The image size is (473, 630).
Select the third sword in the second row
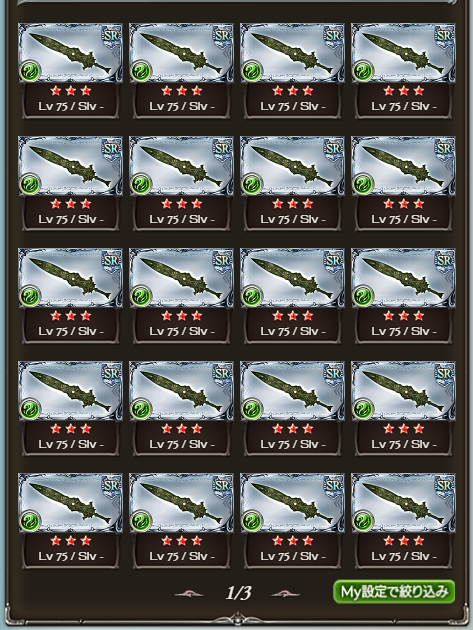292,166
